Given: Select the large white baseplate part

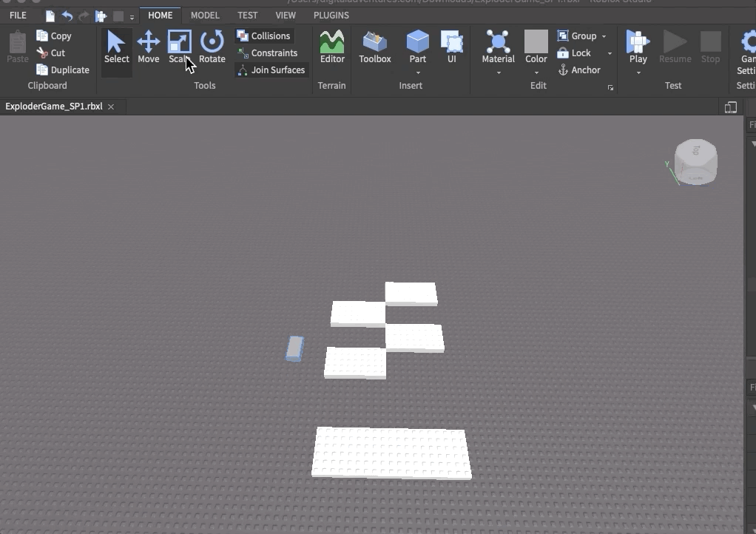Looking at the screenshot, I should tap(391, 453).
